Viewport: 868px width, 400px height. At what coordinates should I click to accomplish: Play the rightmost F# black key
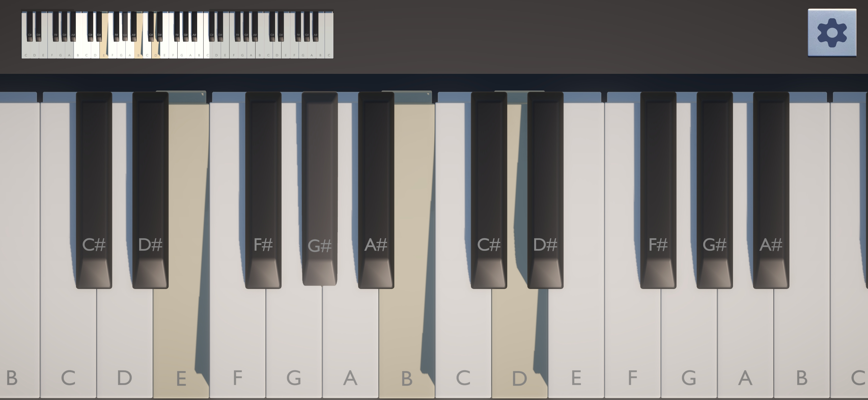coord(658,190)
